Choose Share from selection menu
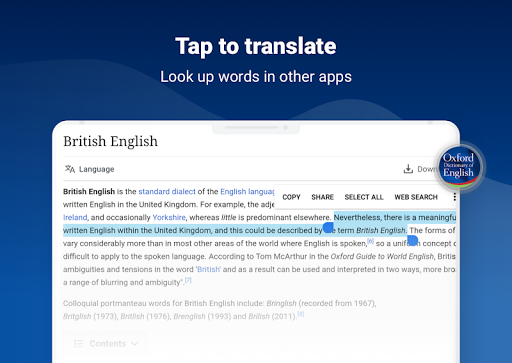Image resolution: width=512 pixels, height=363 pixels. [322, 197]
